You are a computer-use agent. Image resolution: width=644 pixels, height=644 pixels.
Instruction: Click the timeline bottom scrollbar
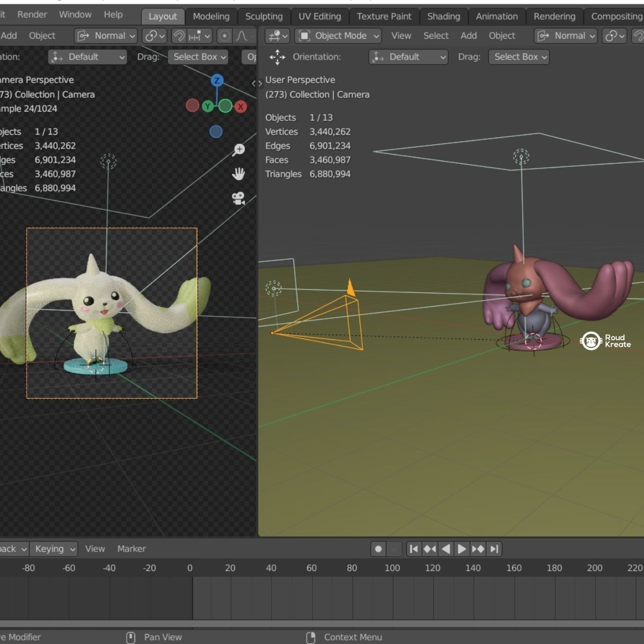point(322,624)
